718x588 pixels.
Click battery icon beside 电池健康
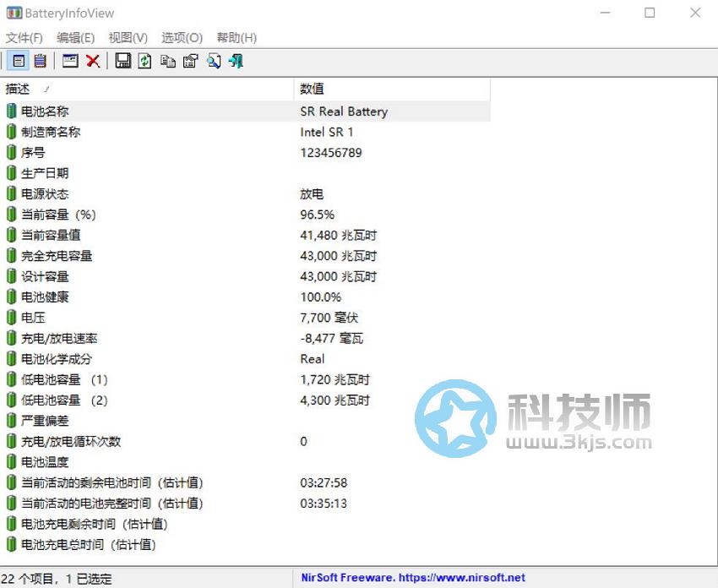coord(12,297)
